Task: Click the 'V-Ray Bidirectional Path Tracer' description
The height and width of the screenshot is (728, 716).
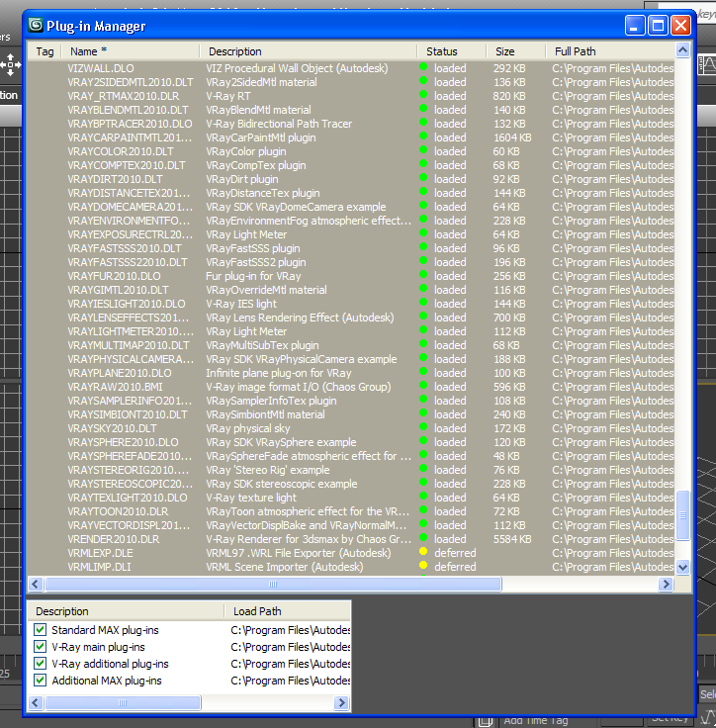Action: [279, 124]
